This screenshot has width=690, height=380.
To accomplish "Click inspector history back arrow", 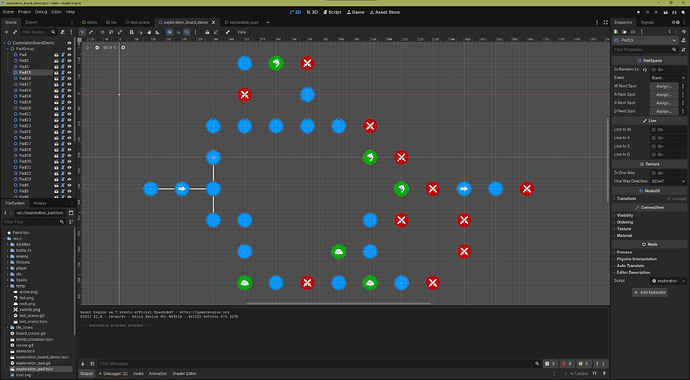I will 670,32.
